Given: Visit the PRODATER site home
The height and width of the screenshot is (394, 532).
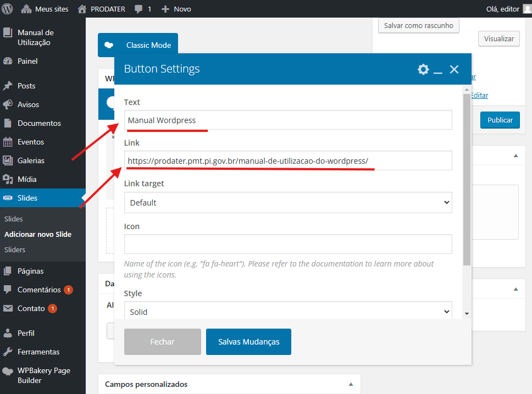Looking at the screenshot, I should pos(102,9).
